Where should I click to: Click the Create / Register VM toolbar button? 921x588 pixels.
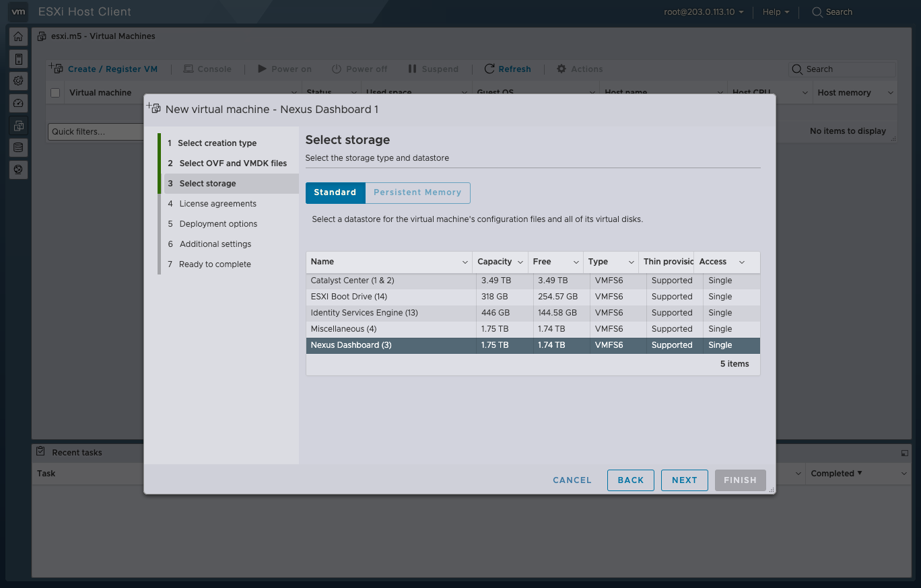coord(104,69)
